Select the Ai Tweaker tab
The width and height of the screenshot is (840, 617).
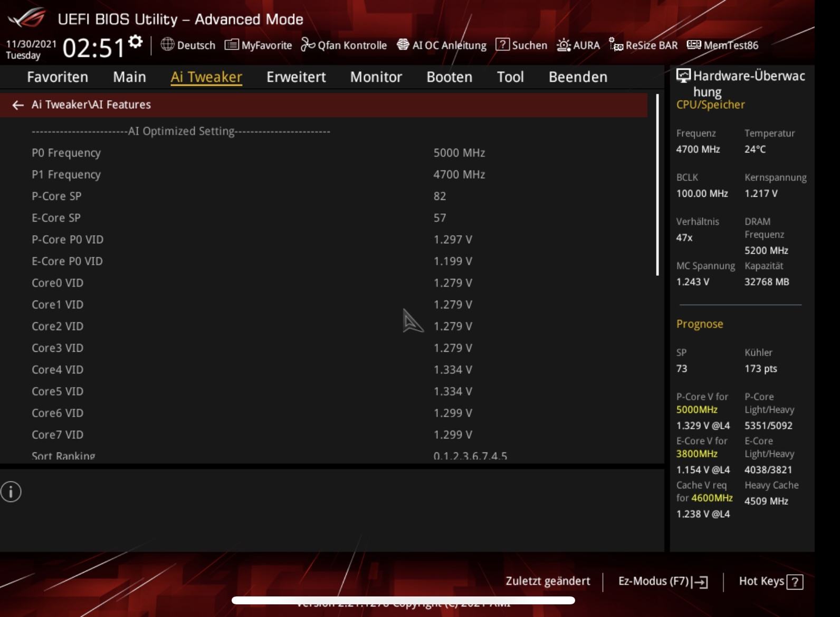tap(206, 77)
